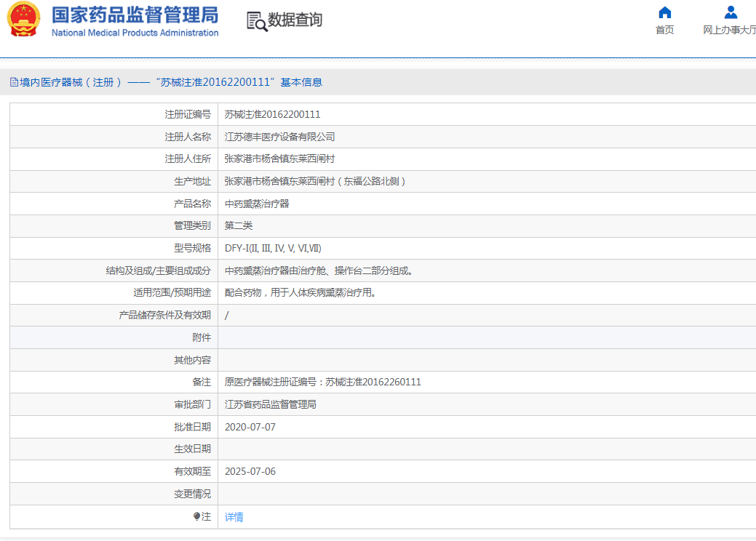The width and height of the screenshot is (756, 541).
Task: Select 中药熏蒸治疗器由治疗舱、操作台二部分组成 text
Action: [x=319, y=270]
